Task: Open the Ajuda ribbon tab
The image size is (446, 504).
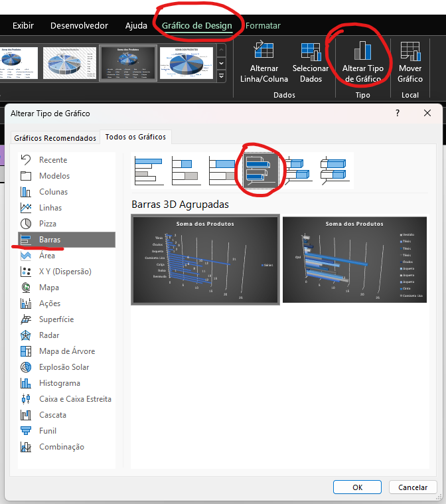Action: (x=136, y=25)
